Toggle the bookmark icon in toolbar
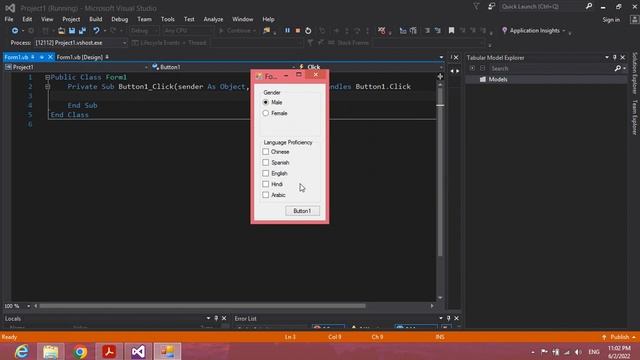This screenshot has height=360, width=640. coord(451,31)
